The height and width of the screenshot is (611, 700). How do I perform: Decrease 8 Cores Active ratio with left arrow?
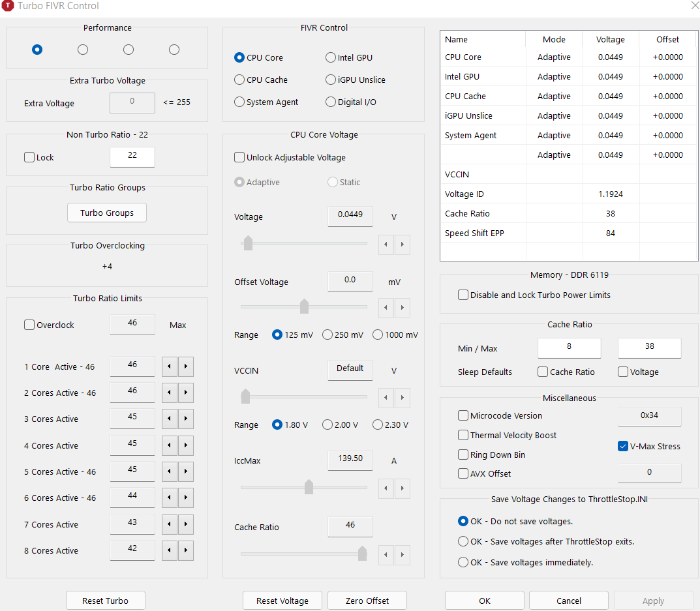tap(170, 550)
